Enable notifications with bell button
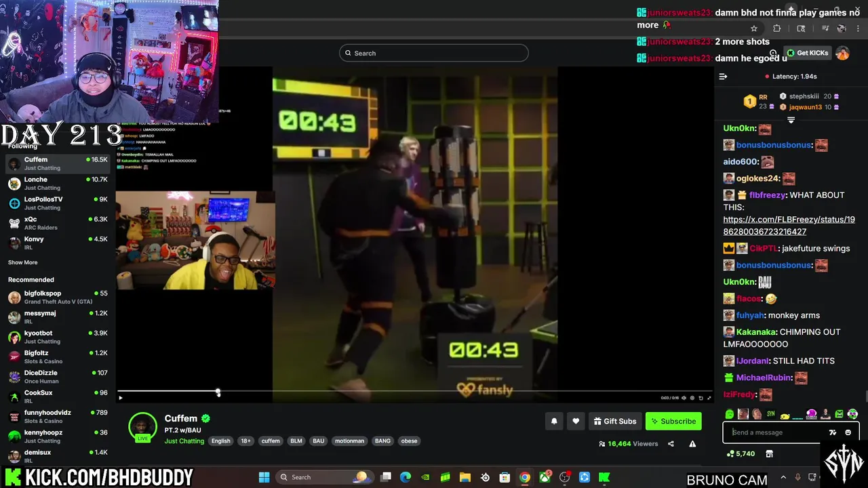 coord(554,421)
